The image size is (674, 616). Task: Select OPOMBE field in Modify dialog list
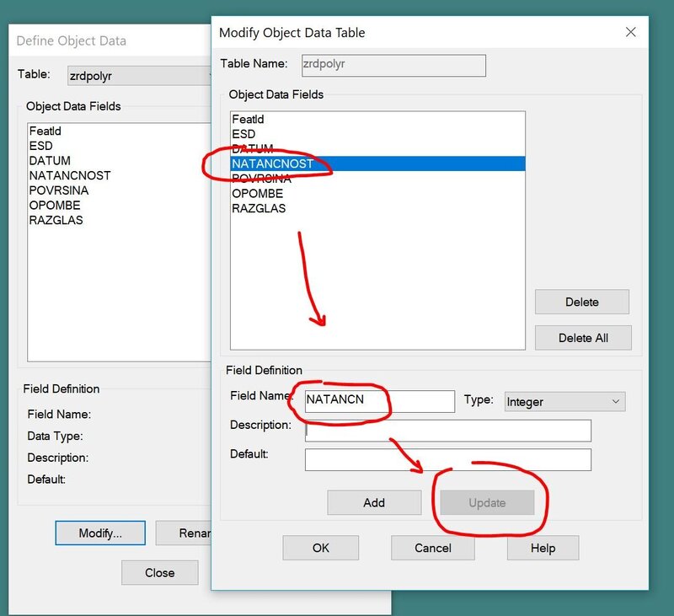coord(257,194)
